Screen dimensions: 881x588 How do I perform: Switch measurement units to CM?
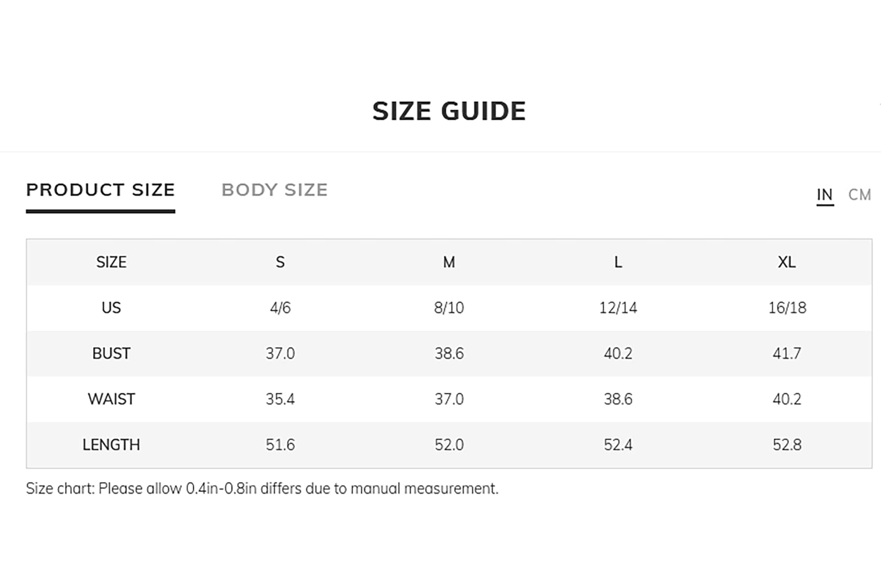tap(859, 195)
